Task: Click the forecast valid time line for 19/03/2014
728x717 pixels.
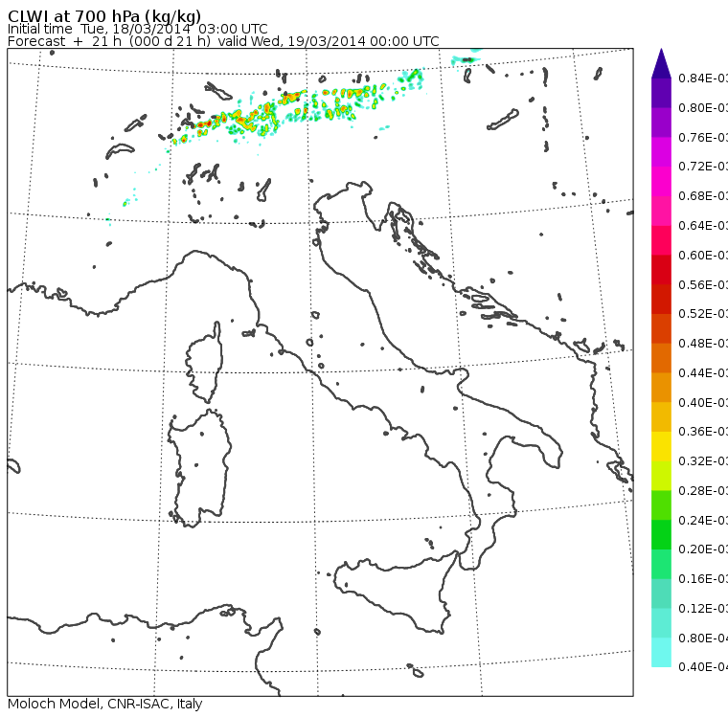Action: tap(223, 41)
